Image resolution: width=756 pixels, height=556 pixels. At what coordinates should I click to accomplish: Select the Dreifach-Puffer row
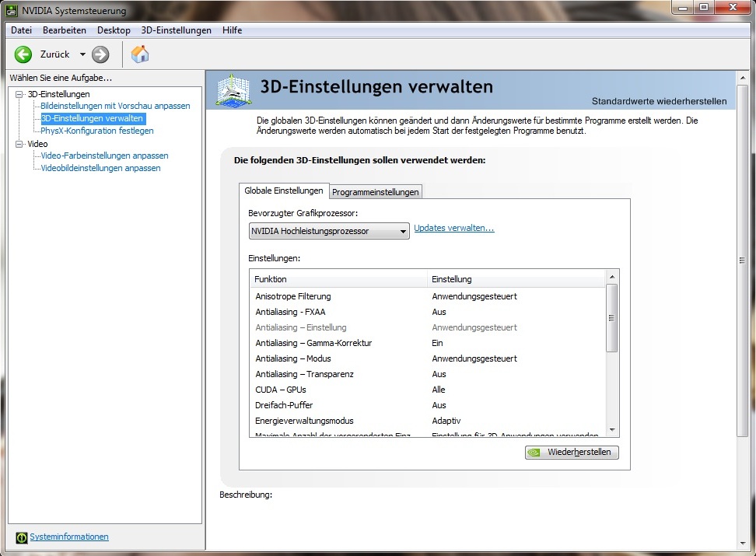[427, 405]
